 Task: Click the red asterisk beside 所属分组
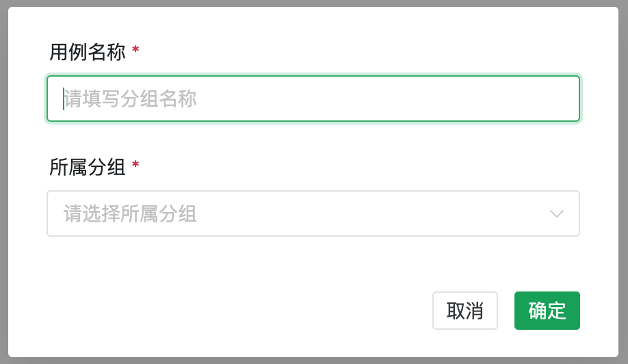coord(135,166)
